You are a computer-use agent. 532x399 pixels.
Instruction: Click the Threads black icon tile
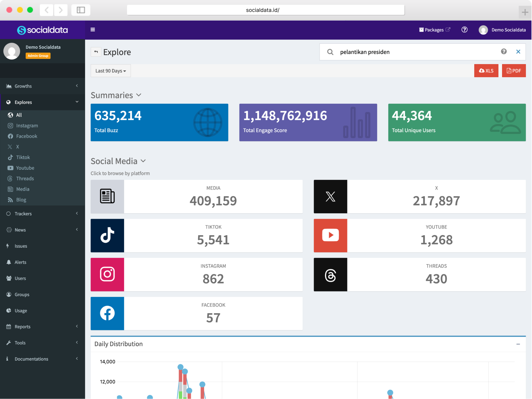(330, 274)
